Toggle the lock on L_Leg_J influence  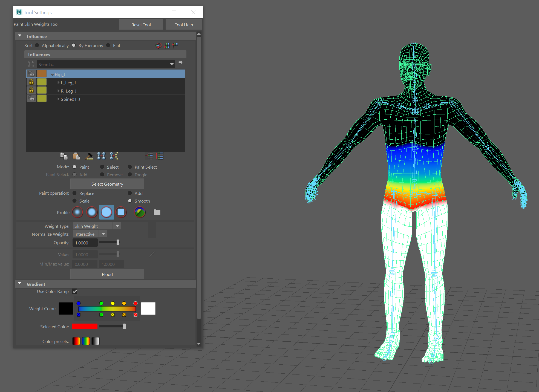tap(31, 82)
